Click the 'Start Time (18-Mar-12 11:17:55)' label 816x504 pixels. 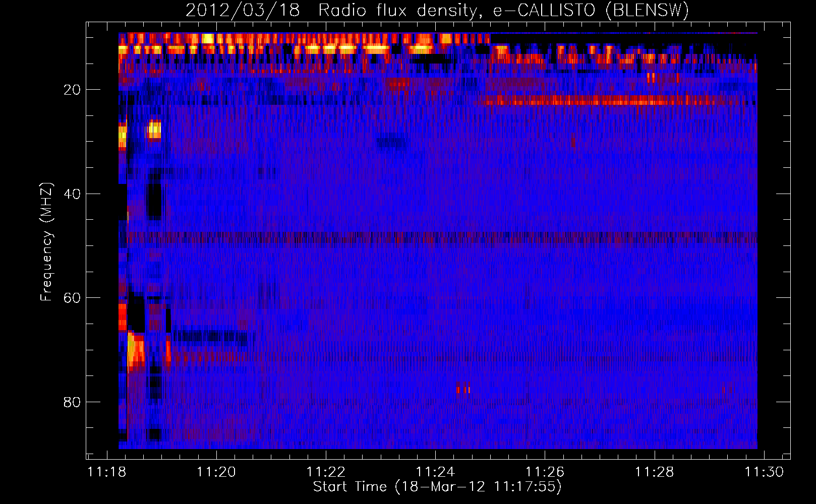point(437,487)
